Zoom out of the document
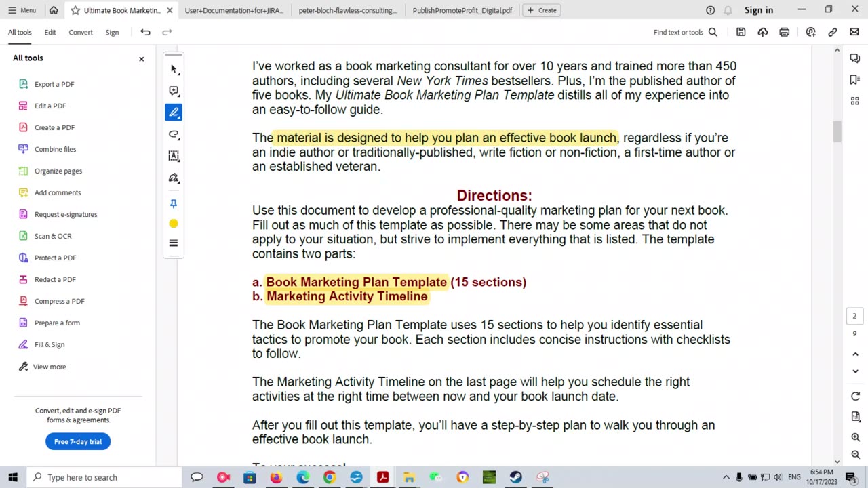 pyautogui.click(x=855, y=455)
